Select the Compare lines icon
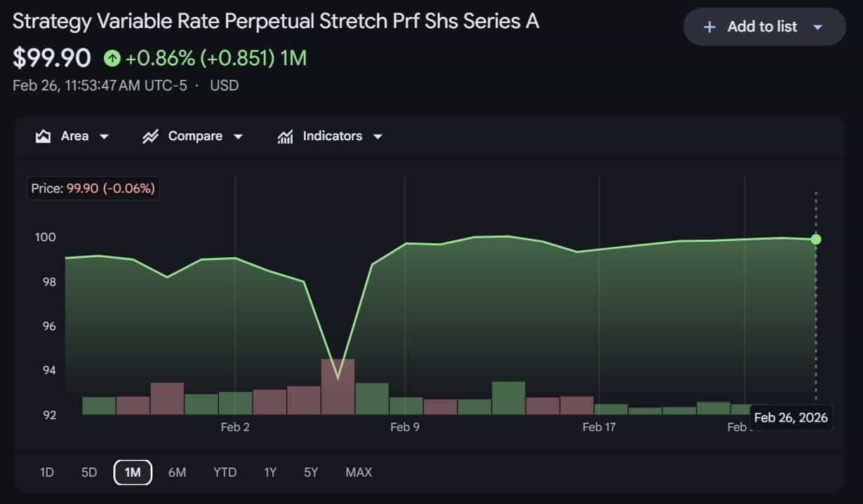 pos(152,135)
